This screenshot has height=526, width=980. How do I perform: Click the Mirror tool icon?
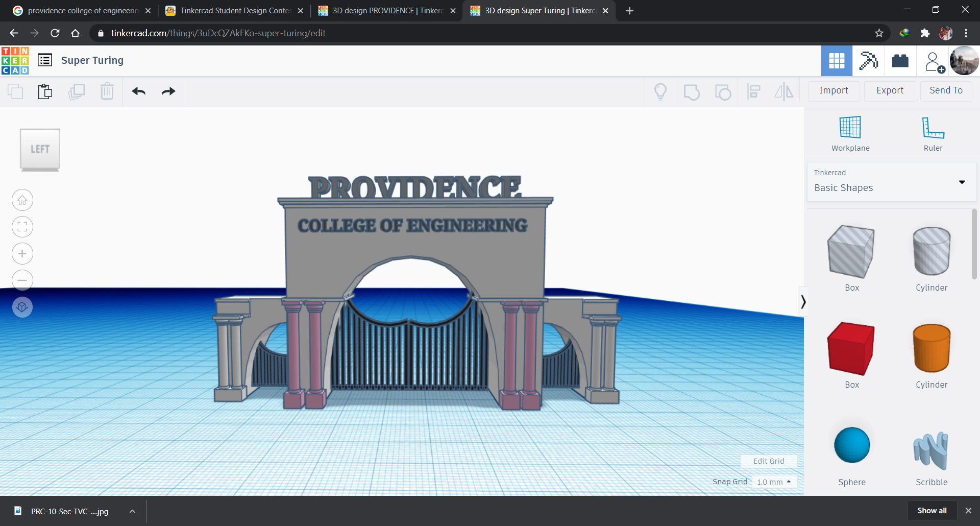tap(784, 91)
